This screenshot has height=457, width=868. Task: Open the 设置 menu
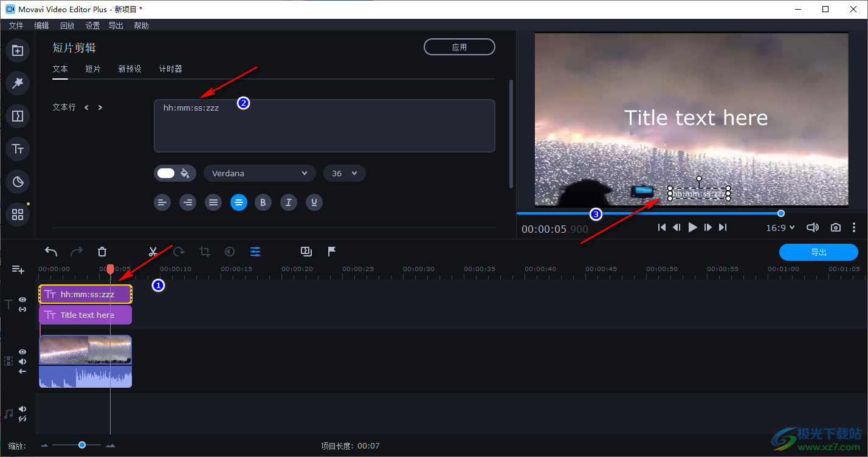(92, 26)
